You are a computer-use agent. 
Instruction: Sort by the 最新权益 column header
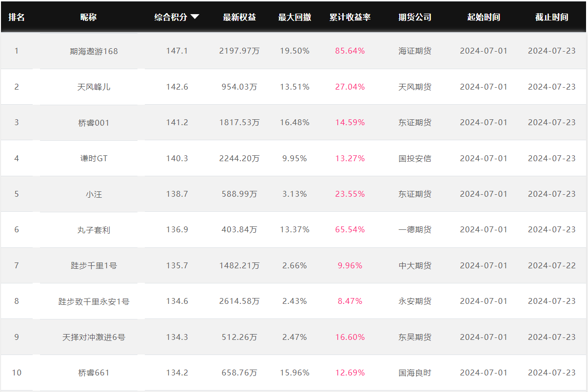(239, 17)
